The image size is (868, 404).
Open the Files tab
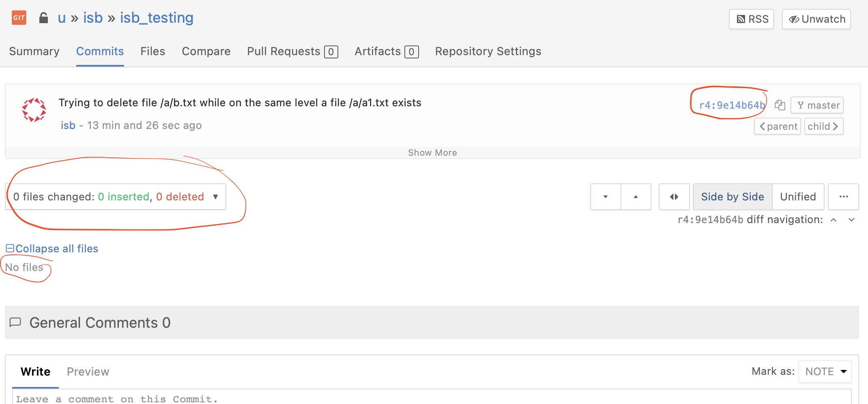[x=153, y=51]
